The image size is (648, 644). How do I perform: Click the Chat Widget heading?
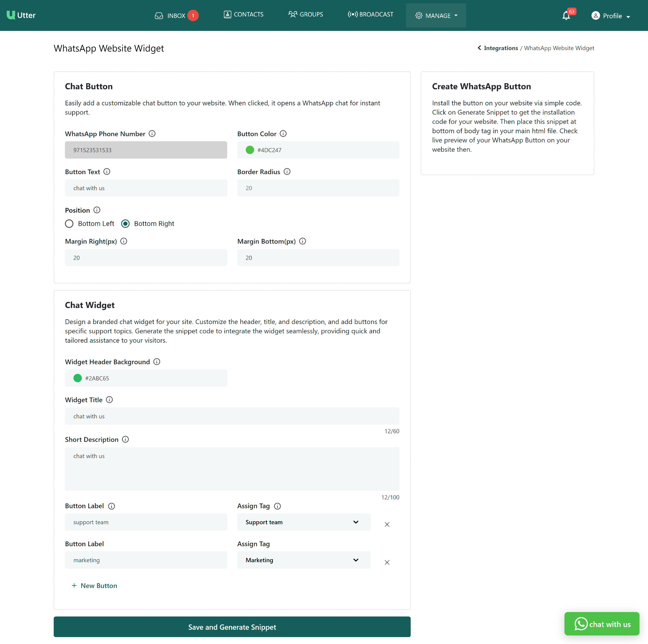[90, 305]
